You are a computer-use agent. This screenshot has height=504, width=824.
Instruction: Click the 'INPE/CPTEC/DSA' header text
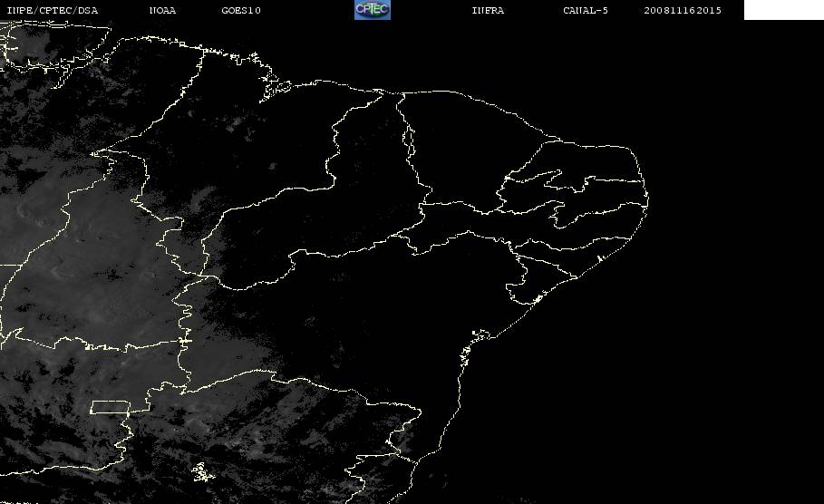[x=52, y=11]
